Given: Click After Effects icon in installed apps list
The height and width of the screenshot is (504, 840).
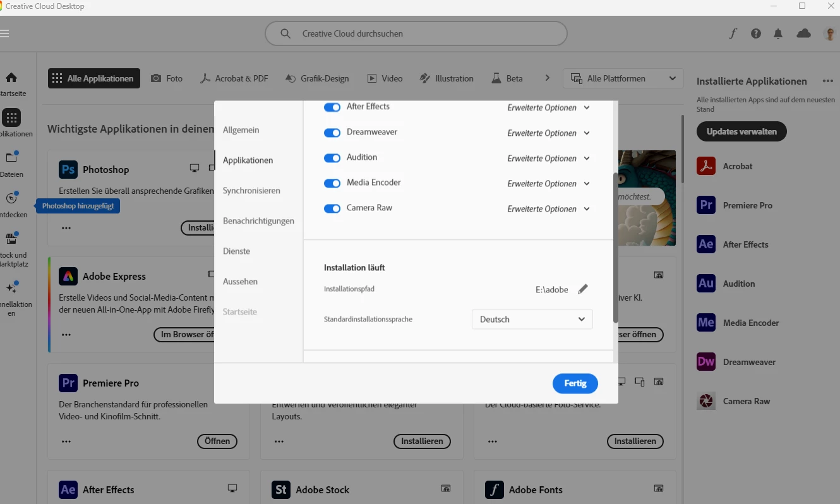Looking at the screenshot, I should tap(705, 244).
